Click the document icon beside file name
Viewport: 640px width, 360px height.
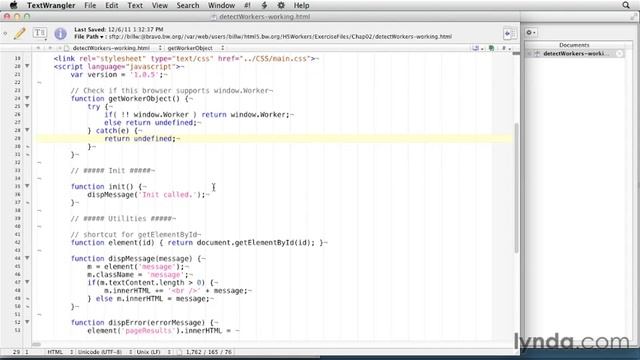pos(67,48)
